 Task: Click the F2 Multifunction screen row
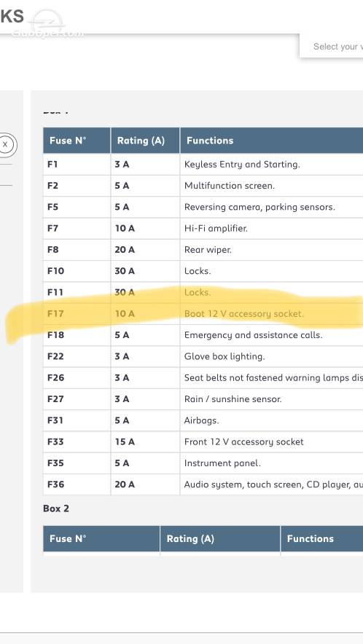pyautogui.click(x=203, y=186)
